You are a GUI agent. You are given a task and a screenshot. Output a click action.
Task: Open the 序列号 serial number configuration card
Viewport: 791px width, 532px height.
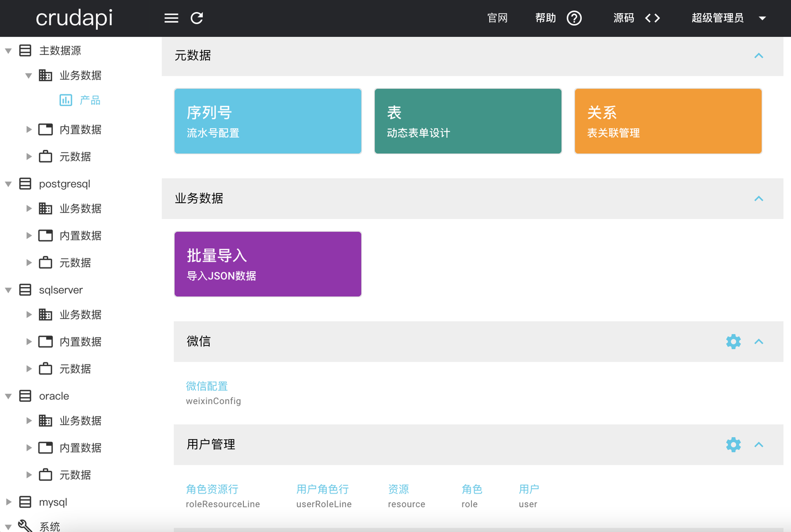pos(268,121)
